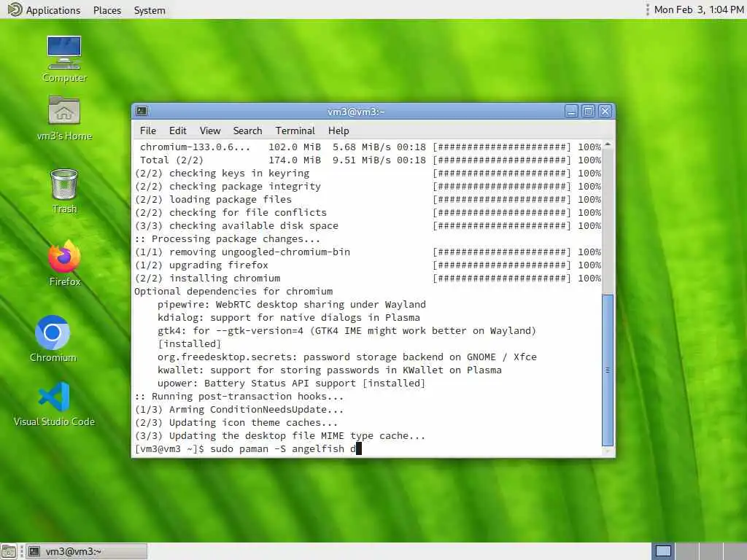Select the vm3@vm3:~ taskbar button

[86, 551]
